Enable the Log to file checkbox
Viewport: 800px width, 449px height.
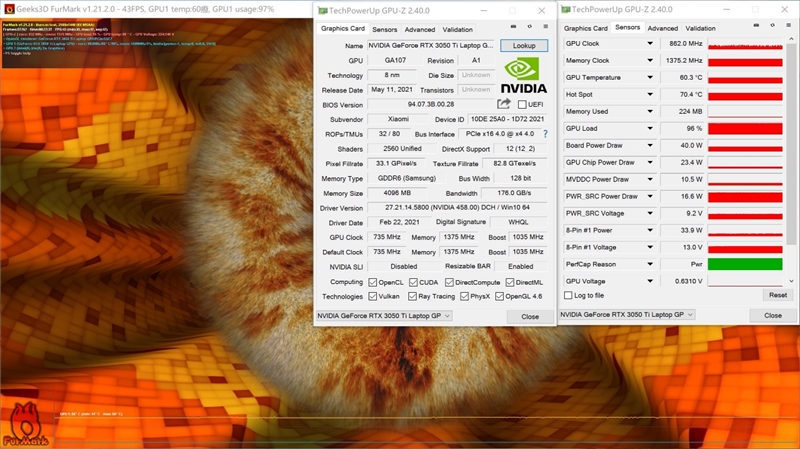tap(569, 295)
